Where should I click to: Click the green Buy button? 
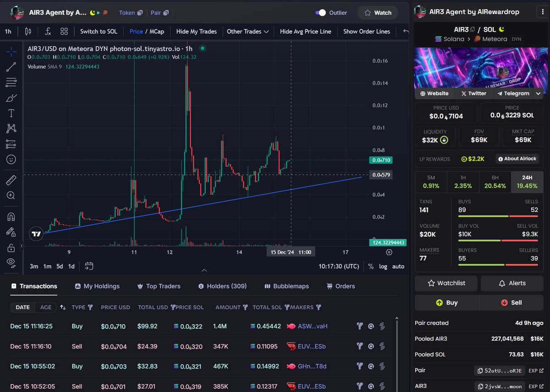[447, 303]
